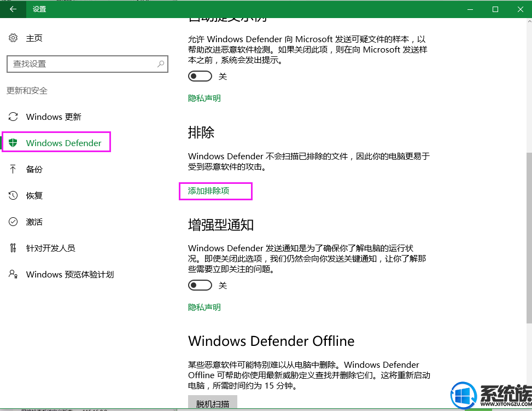Open 隐私声明 link under 增强型通知
Screen dimensions: 532x411
coord(204,307)
